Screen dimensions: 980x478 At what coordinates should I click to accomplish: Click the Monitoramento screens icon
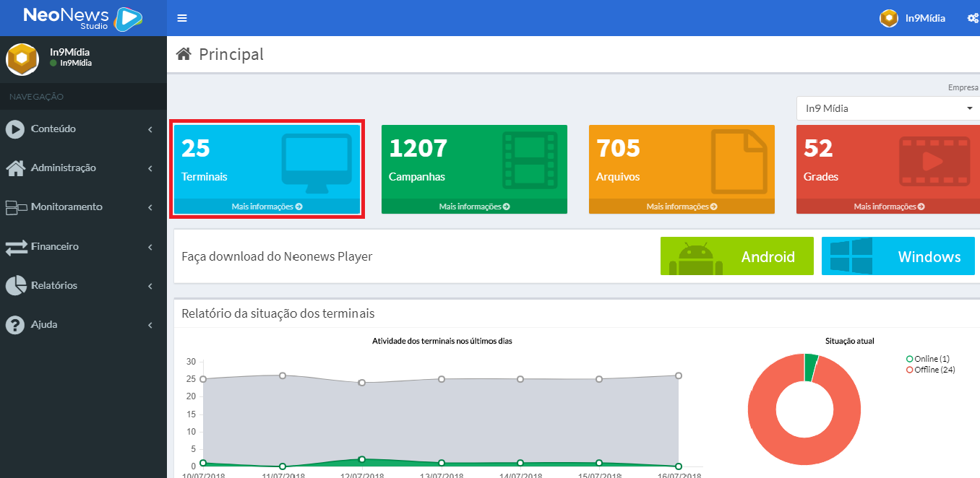click(x=15, y=207)
